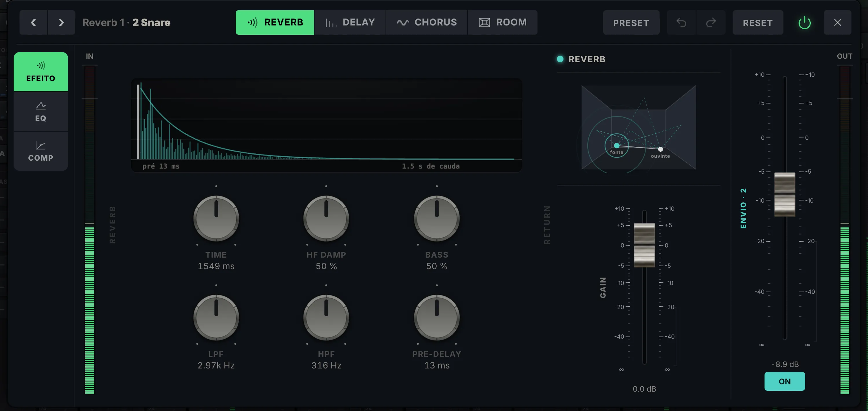Screen dimensions: 868x411
Task: Toggle the send ON button
Action: (784, 381)
